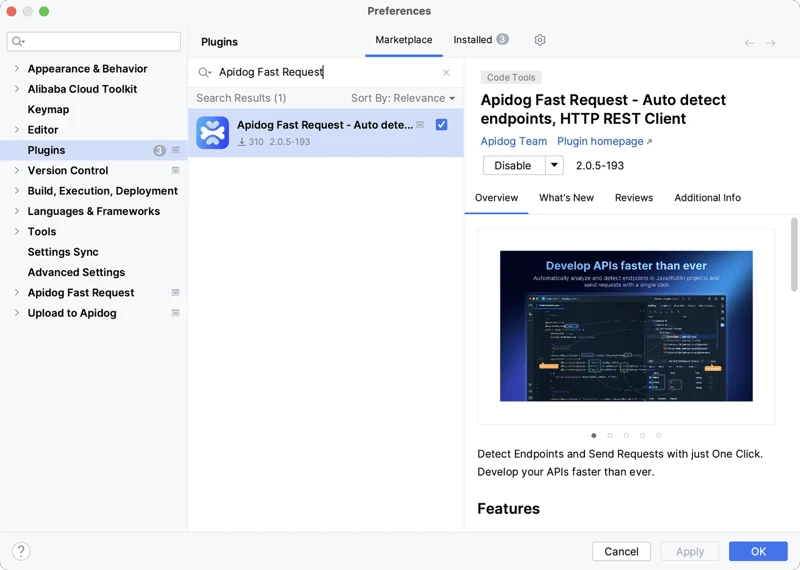Switch to the Marketplace tab

404,40
